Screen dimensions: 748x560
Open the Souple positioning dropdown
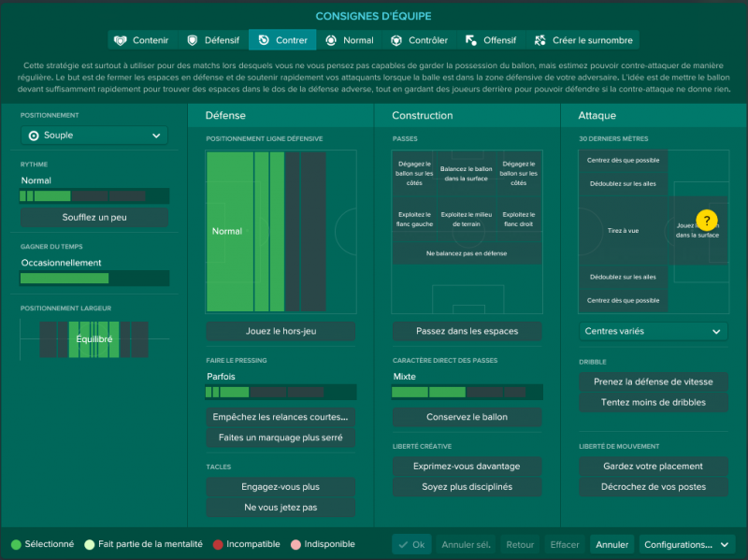[94, 136]
